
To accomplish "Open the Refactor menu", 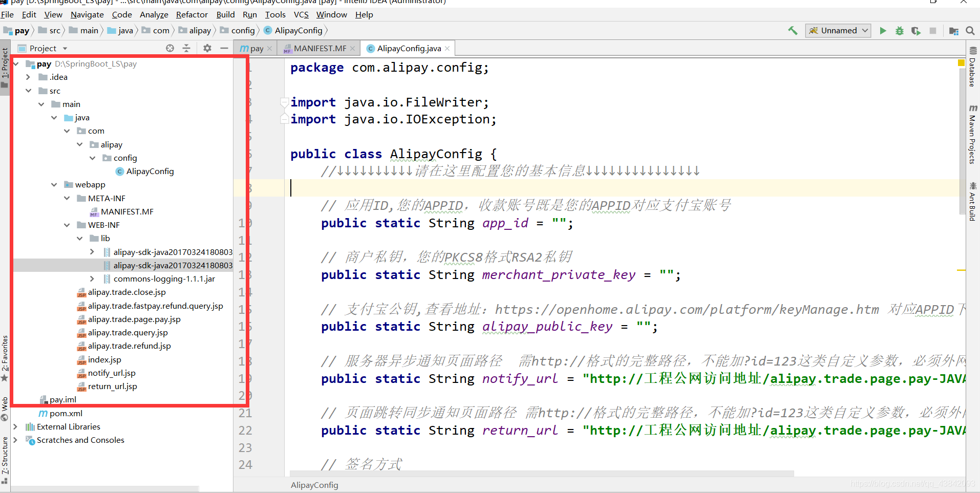I will pos(192,15).
